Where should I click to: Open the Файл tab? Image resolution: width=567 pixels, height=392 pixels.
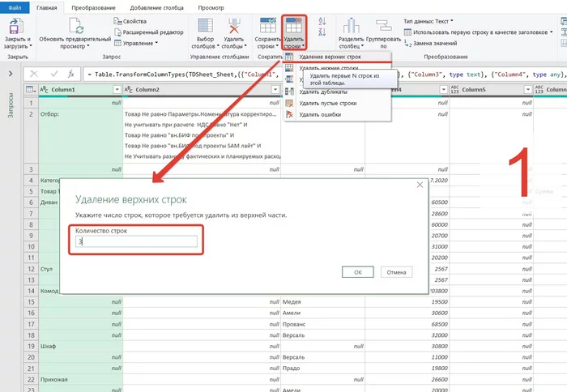coord(15,7)
